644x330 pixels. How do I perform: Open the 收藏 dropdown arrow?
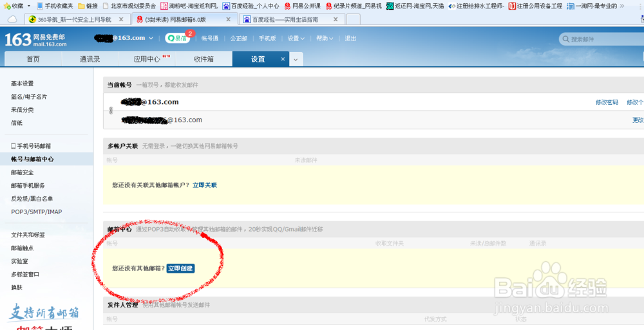(29, 6)
